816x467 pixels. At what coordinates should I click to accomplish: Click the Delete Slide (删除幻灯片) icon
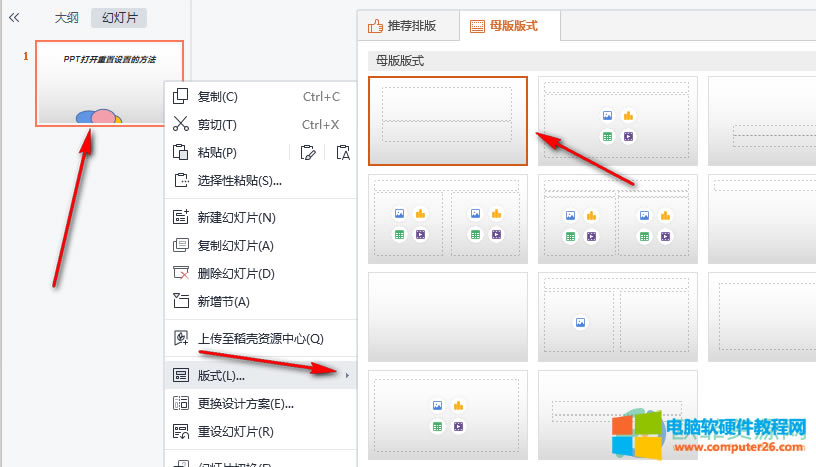(181, 273)
